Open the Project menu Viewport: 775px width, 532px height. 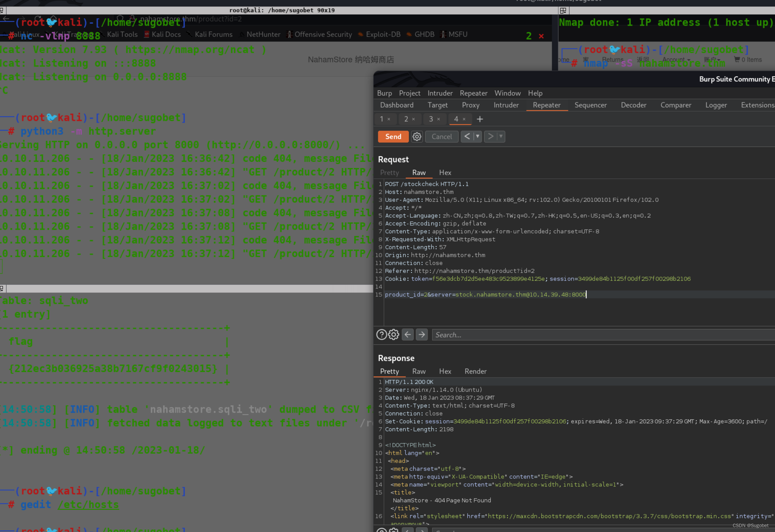(410, 93)
